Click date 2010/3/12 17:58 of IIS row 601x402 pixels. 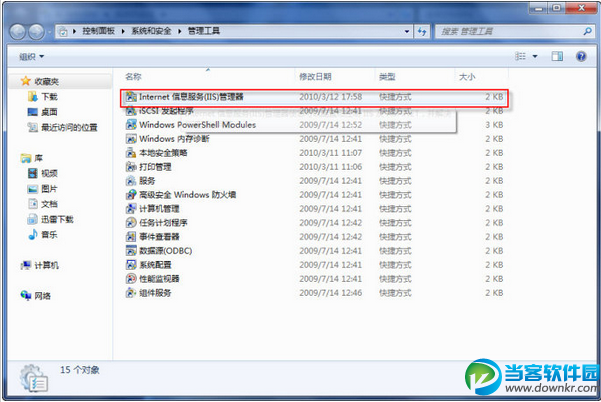coord(330,97)
